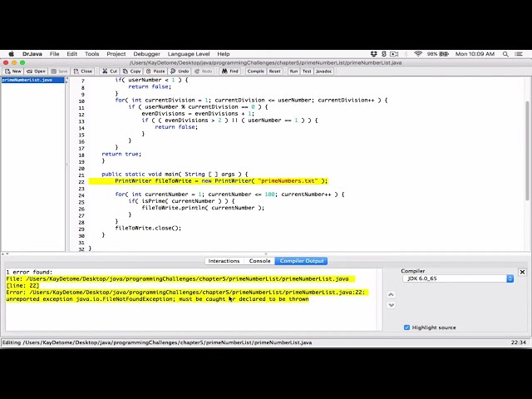
Task: Click the New file toolbar button
Action: click(x=13, y=71)
